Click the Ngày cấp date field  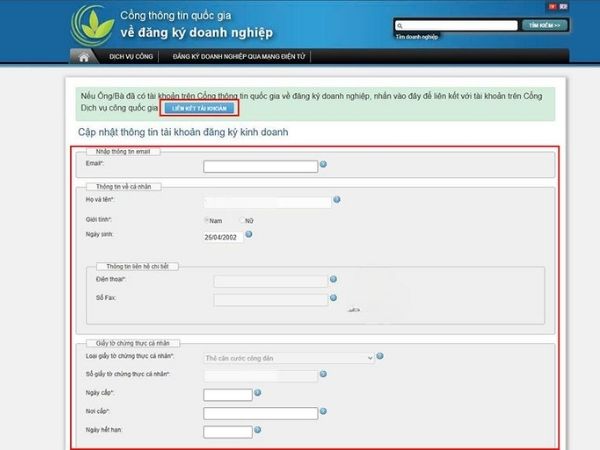(x=228, y=395)
